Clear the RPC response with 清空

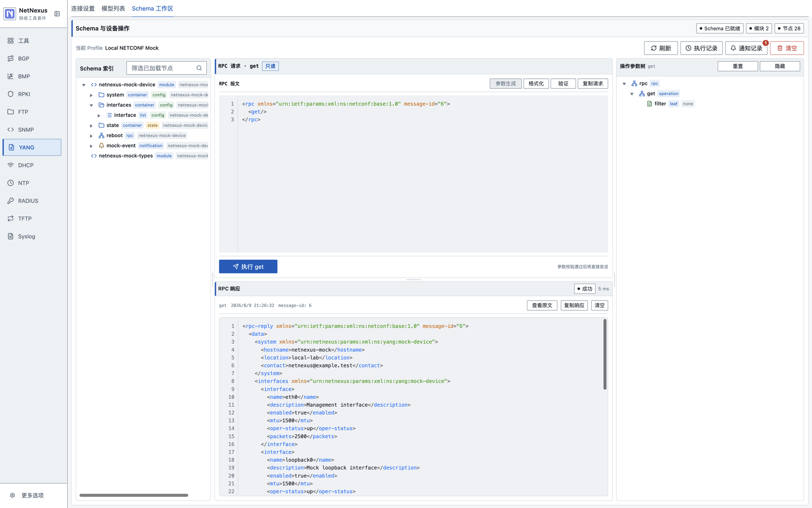[x=599, y=306]
